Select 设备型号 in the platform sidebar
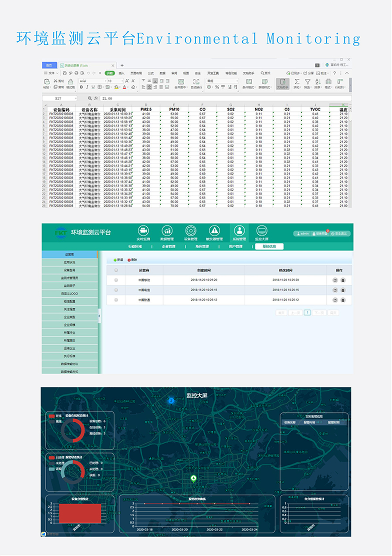 70,270
